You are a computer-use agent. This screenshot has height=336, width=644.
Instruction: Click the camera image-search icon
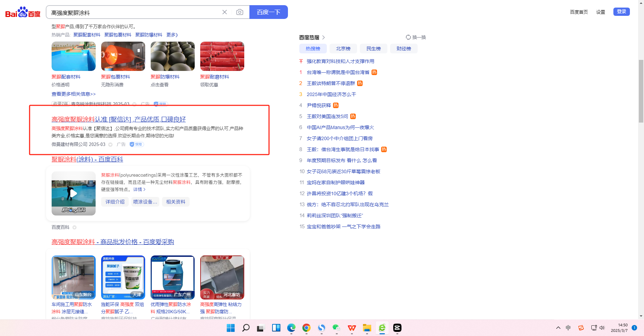240,12
